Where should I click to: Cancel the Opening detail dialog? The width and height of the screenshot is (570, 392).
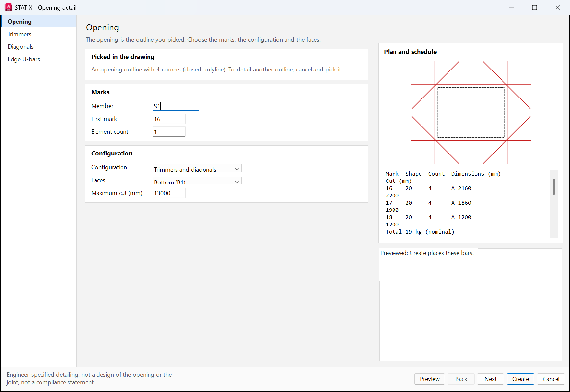pyautogui.click(x=551, y=379)
